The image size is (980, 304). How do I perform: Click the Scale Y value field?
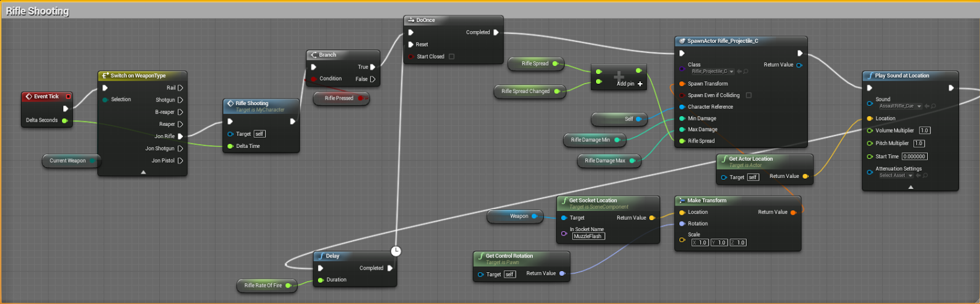719,243
